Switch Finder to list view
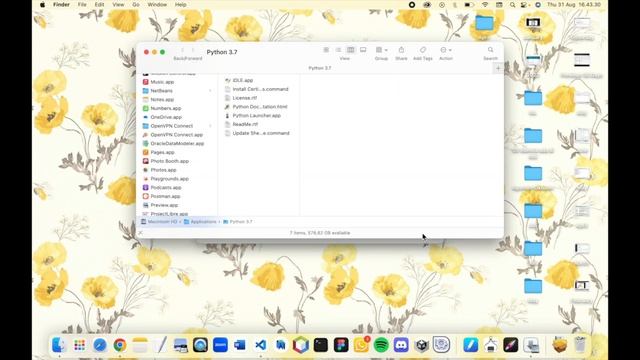Image resolution: width=640 pixels, height=360 pixels. [338, 50]
